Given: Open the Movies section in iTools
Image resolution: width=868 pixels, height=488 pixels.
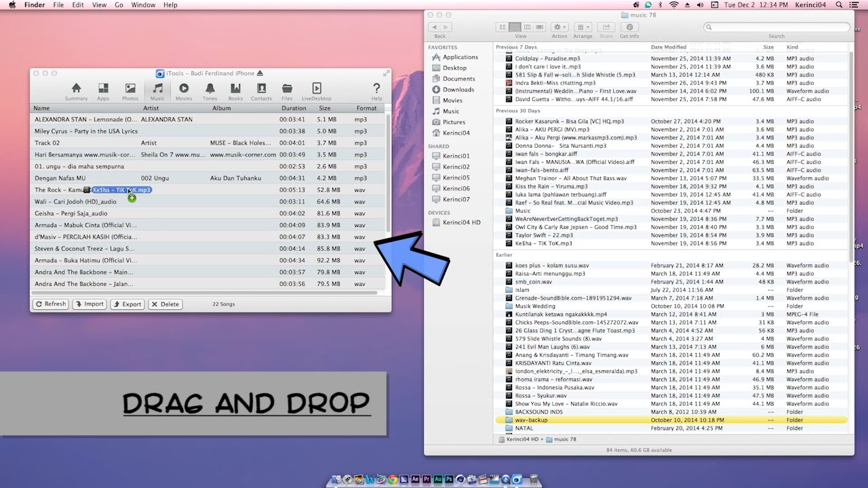Looking at the screenshot, I should [184, 91].
